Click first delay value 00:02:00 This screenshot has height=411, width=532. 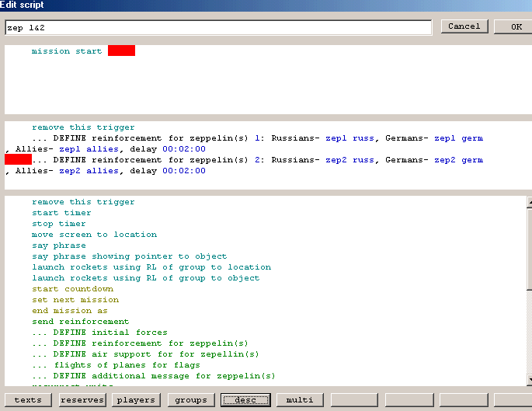pos(184,149)
